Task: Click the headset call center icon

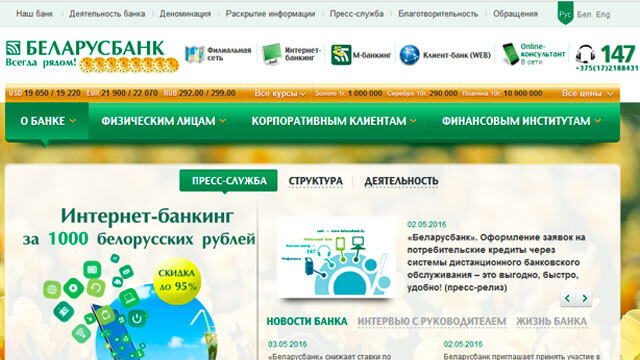Action: (585, 54)
